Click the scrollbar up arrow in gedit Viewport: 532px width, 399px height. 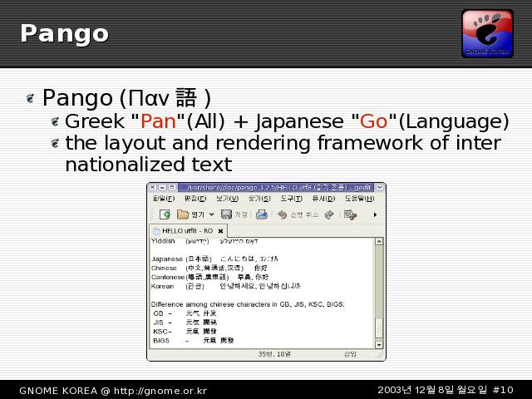380,242
